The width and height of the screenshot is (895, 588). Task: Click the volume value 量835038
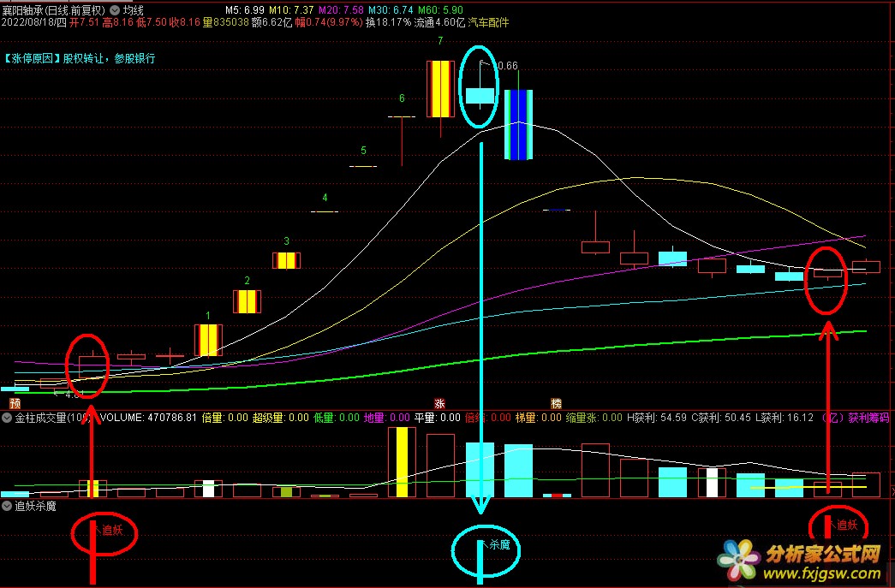[226, 23]
